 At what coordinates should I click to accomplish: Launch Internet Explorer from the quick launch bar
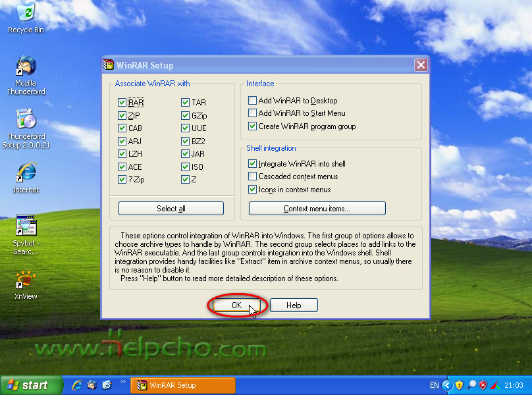coord(77,385)
